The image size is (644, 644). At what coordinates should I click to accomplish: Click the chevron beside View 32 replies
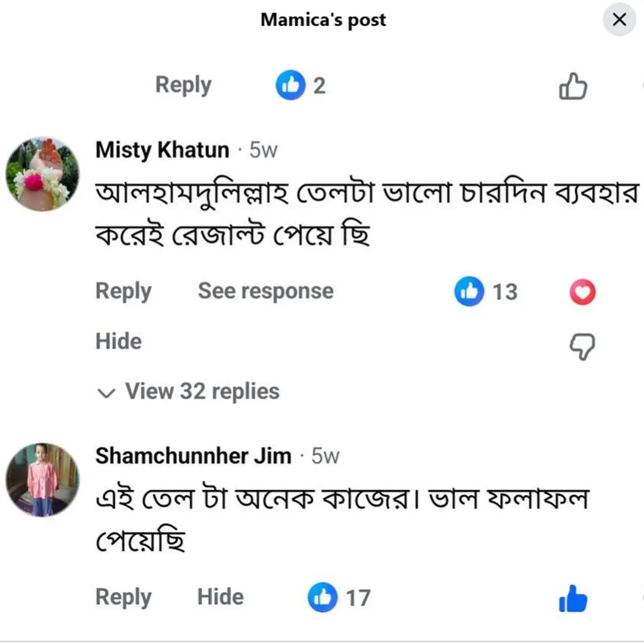(106, 393)
